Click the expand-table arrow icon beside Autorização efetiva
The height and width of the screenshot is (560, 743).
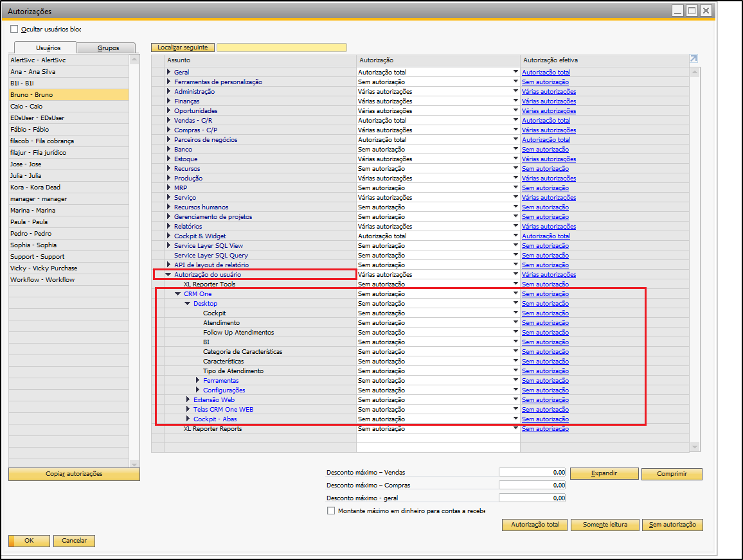point(694,58)
